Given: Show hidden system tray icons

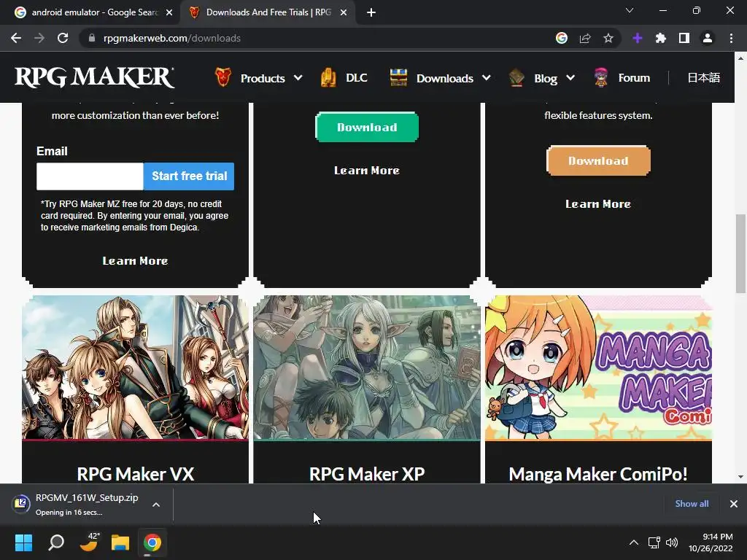Looking at the screenshot, I should [x=634, y=542].
